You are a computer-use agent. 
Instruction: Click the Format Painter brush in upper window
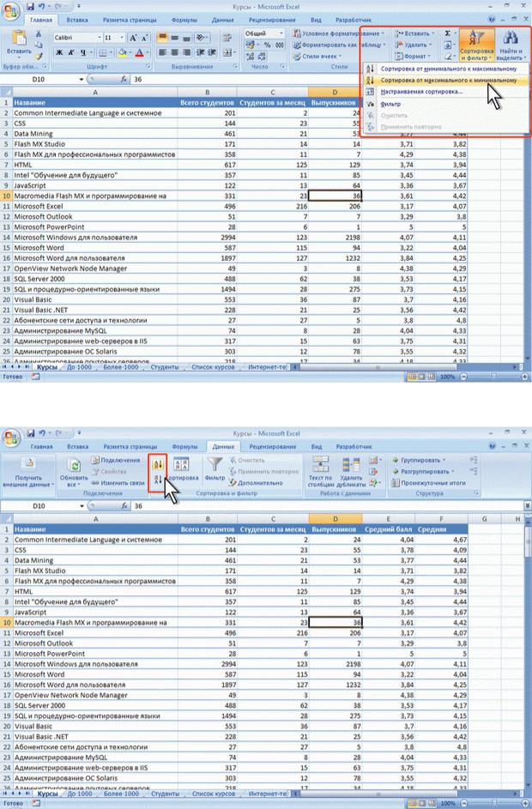pyautogui.click(x=39, y=56)
